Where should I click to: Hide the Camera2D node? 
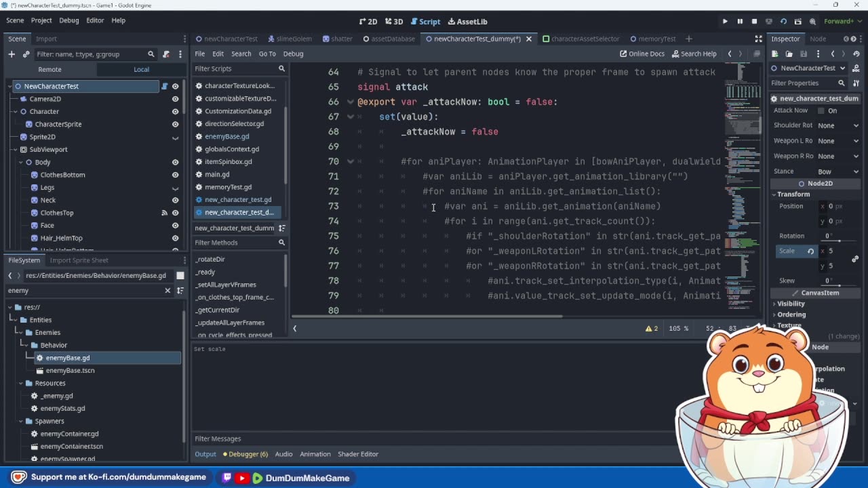[x=175, y=99]
